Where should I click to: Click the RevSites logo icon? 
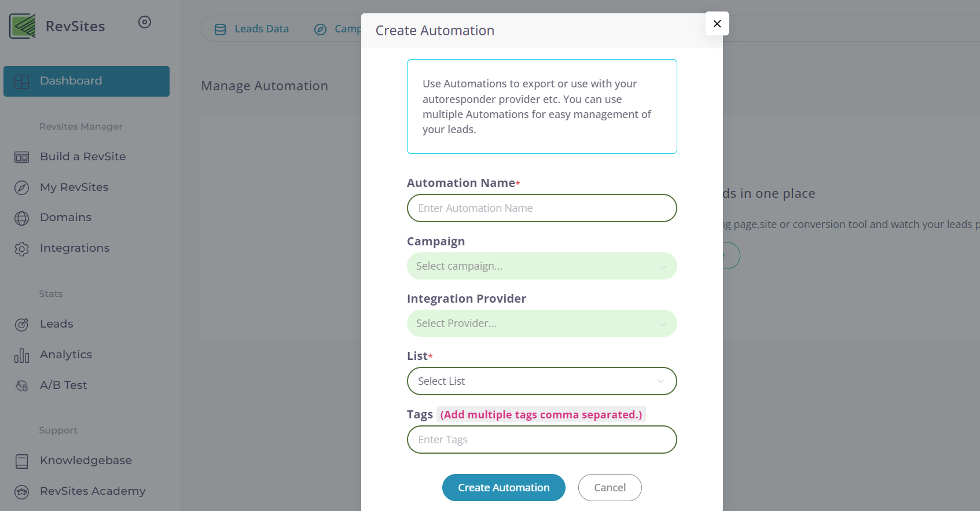tap(23, 26)
